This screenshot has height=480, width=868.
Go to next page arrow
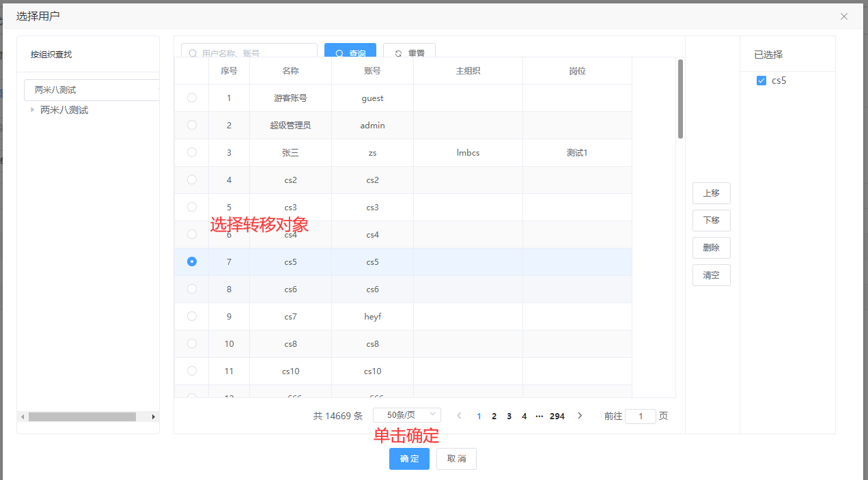[x=580, y=416]
